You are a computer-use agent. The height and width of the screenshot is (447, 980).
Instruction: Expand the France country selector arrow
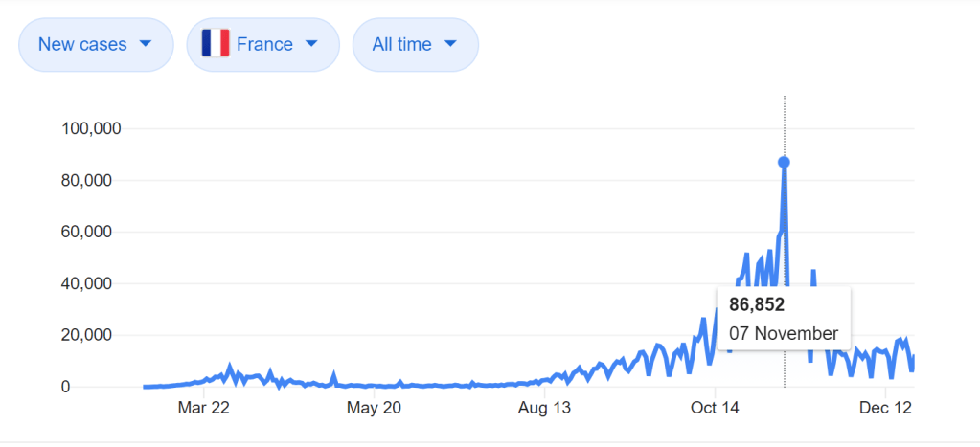click(310, 44)
